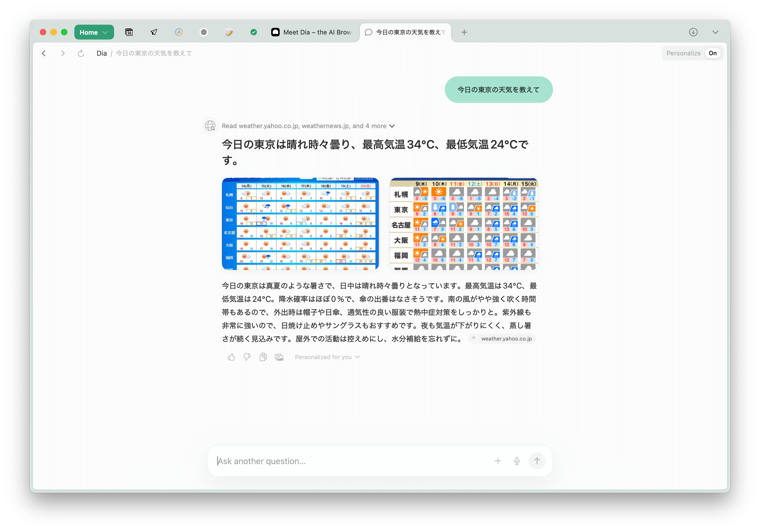Copy the response with copy icon
Image resolution: width=760 pixels, height=532 pixels.
[x=263, y=357]
